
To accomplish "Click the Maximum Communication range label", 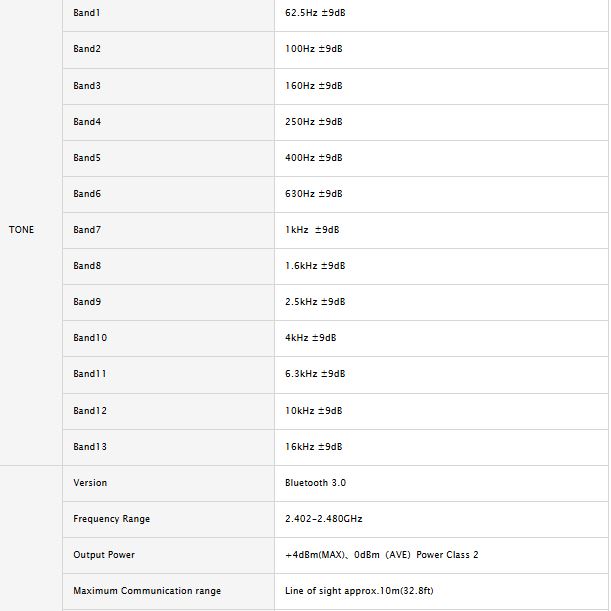I will tap(147, 591).
